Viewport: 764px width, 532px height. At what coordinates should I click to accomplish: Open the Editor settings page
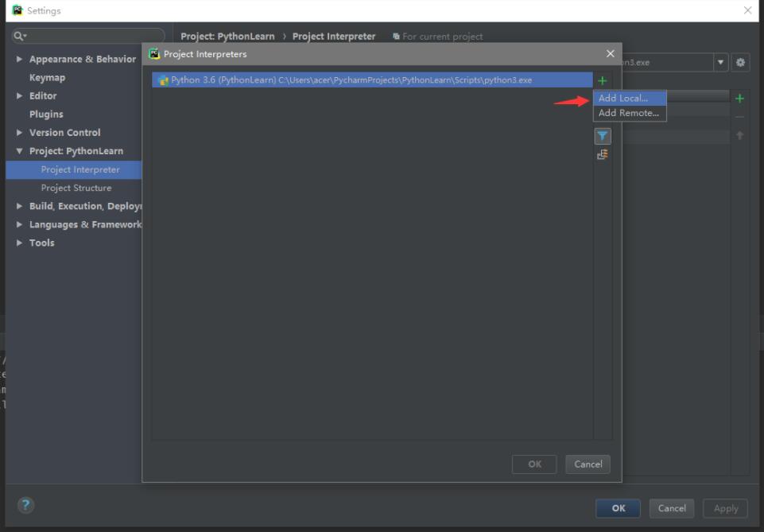click(43, 96)
